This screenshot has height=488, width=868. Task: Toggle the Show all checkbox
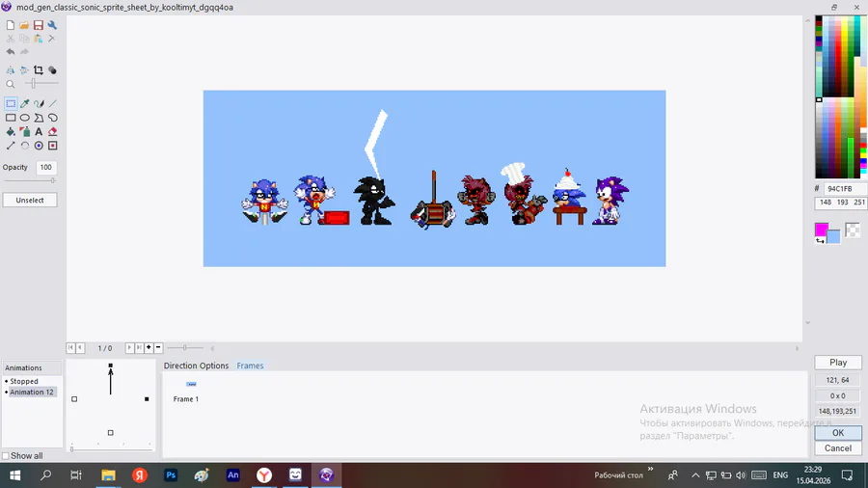6,456
